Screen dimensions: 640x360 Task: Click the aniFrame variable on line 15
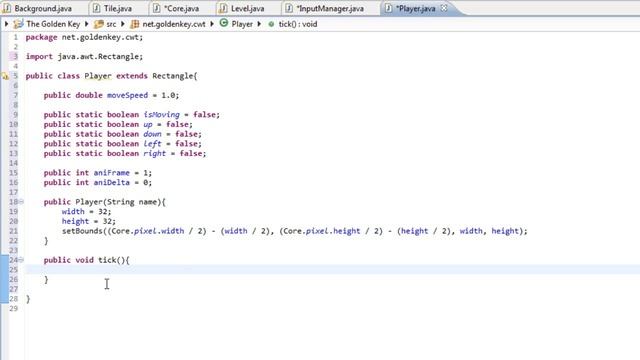[x=111, y=173]
